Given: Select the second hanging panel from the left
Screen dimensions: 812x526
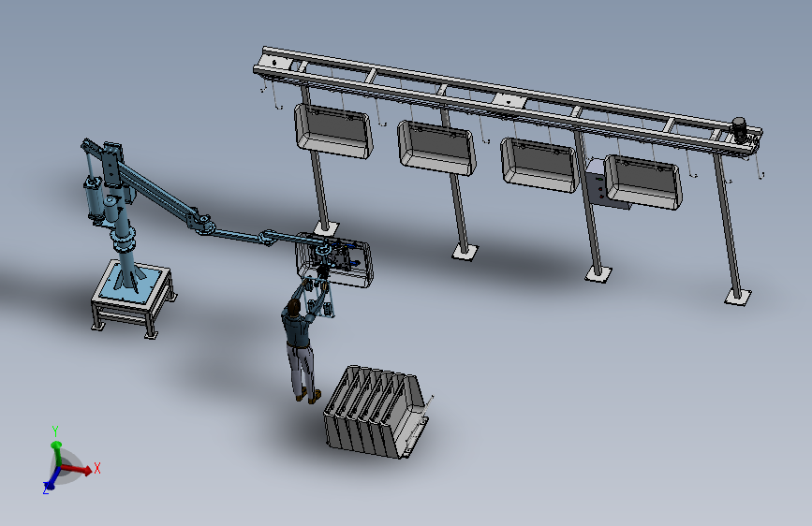Looking at the screenshot, I should [436, 148].
